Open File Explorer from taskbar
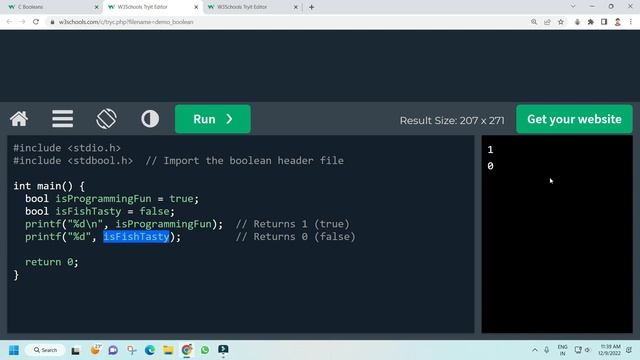Viewport: 640px width, 360px height. [x=168, y=350]
